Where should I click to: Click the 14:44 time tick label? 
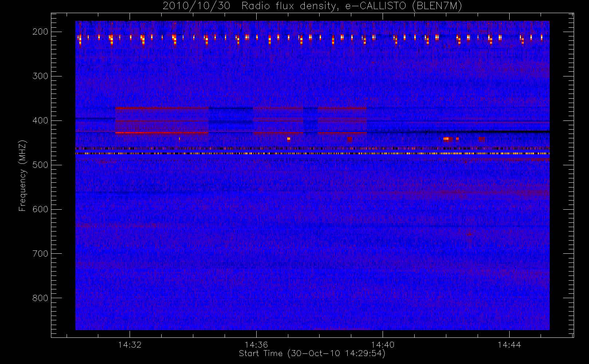(509, 345)
